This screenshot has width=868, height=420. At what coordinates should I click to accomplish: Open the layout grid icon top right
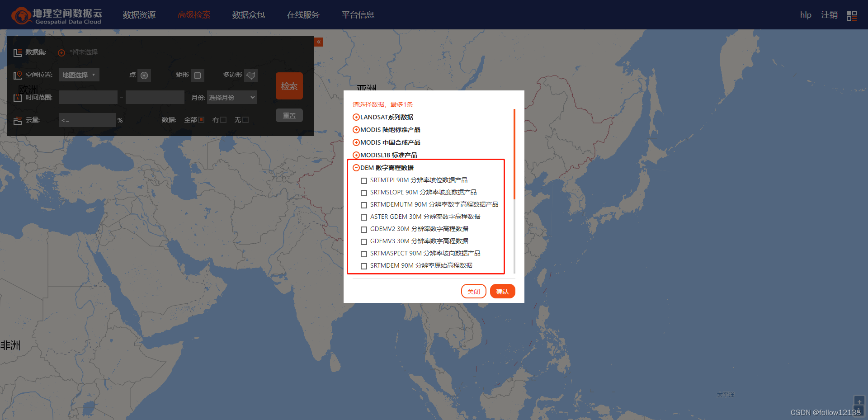pyautogui.click(x=851, y=15)
